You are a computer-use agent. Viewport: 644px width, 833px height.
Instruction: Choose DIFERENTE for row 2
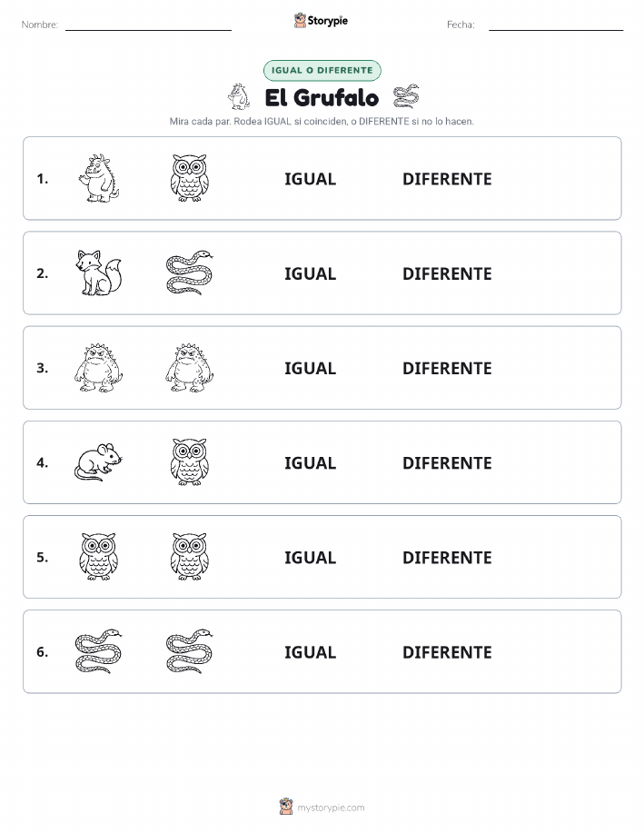point(447,273)
